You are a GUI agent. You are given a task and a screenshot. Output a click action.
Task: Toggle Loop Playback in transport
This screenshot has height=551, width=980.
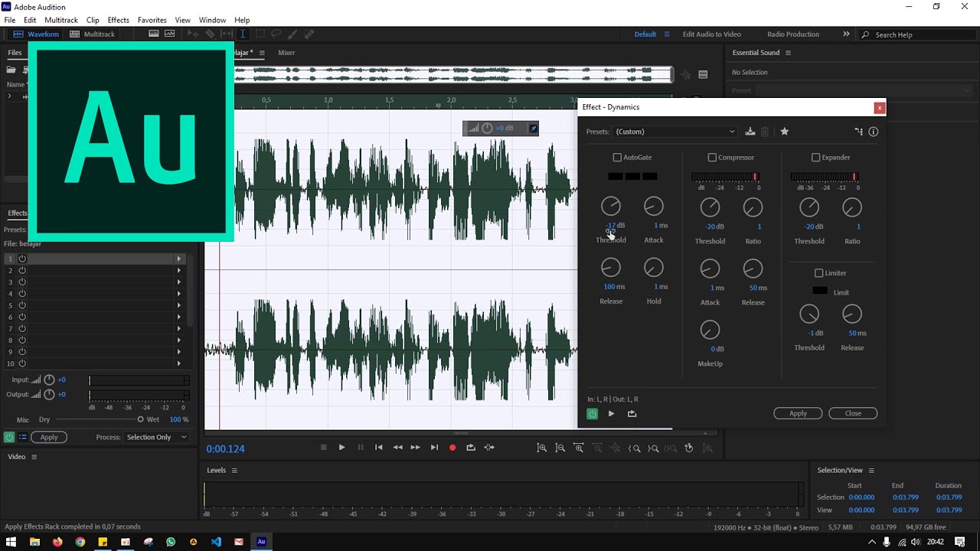click(x=471, y=448)
